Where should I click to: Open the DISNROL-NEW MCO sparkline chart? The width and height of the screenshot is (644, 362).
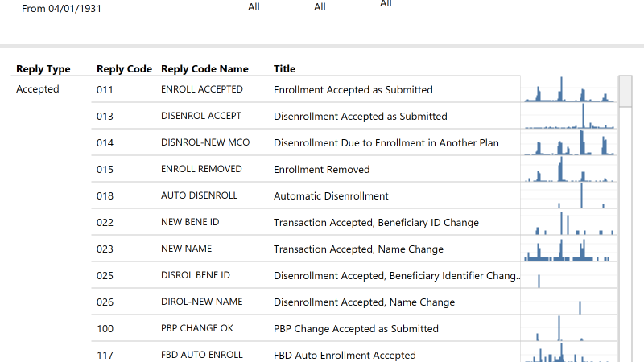[x=568, y=143]
